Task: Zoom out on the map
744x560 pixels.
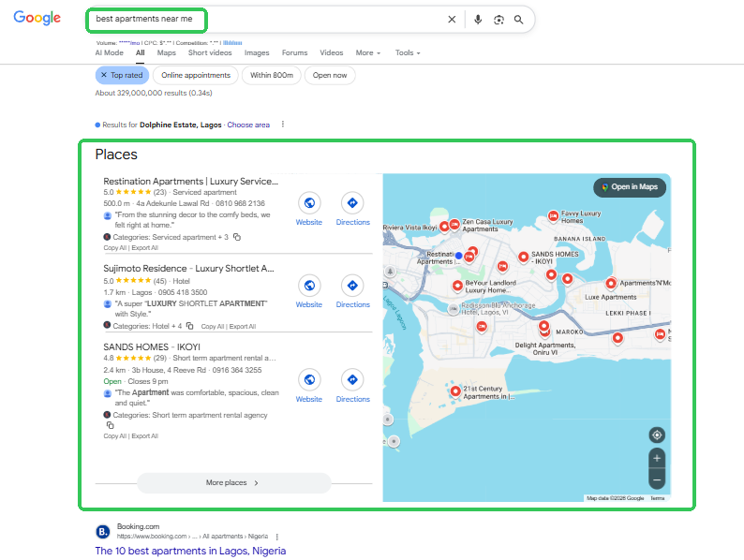Action: (657, 479)
